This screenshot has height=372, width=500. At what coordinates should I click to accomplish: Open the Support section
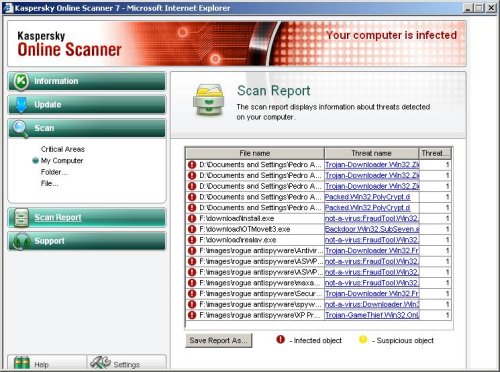pyautogui.click(x=87, y=241)
